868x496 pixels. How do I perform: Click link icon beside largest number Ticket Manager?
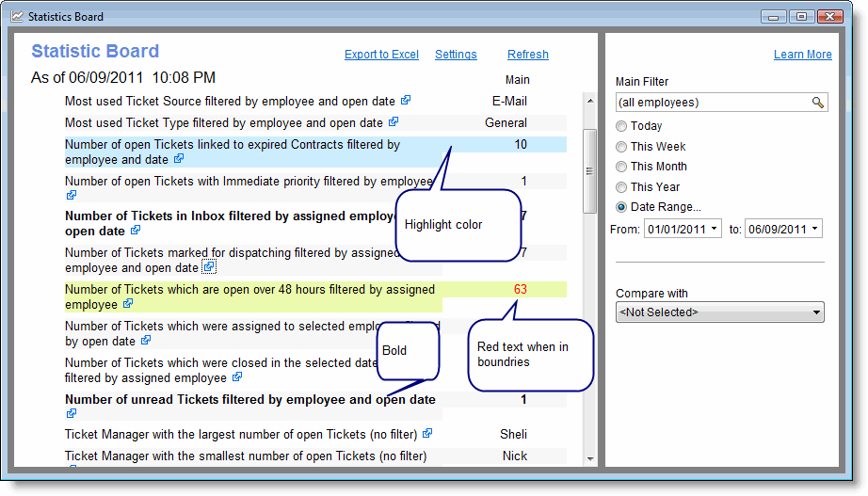(427, 434)
